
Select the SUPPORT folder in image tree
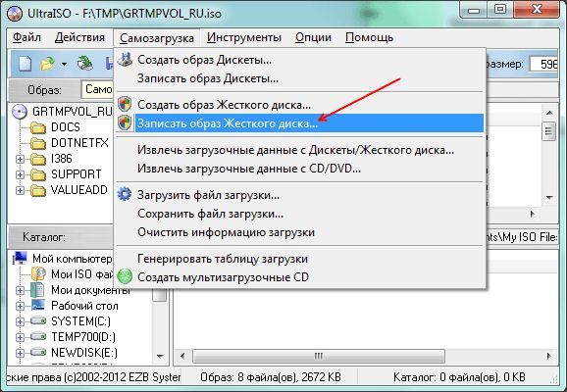coord(77,174)
